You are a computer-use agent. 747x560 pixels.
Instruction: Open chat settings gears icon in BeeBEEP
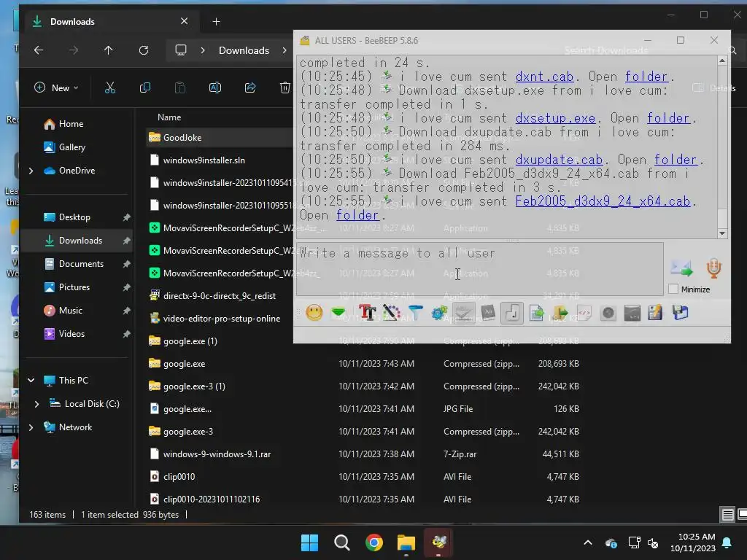click(x=439, y=313)
